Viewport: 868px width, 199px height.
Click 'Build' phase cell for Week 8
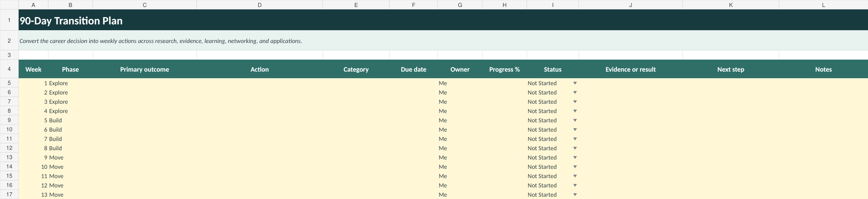point(70,148)
